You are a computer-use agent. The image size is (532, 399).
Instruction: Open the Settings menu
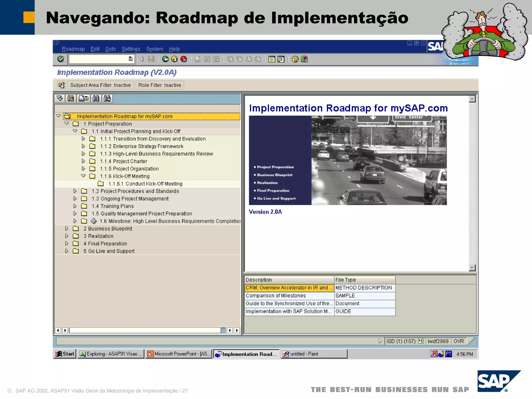pyautogui.click(x=131, y=49)
